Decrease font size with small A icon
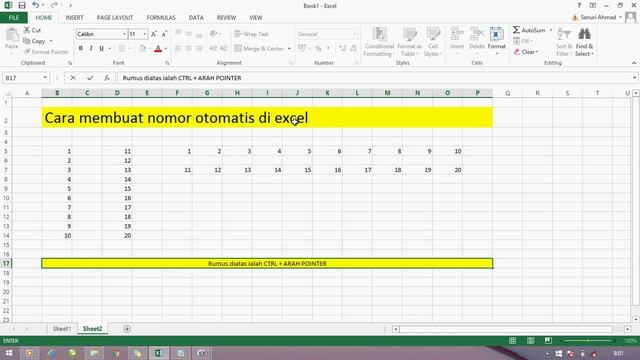 point(164,34)
